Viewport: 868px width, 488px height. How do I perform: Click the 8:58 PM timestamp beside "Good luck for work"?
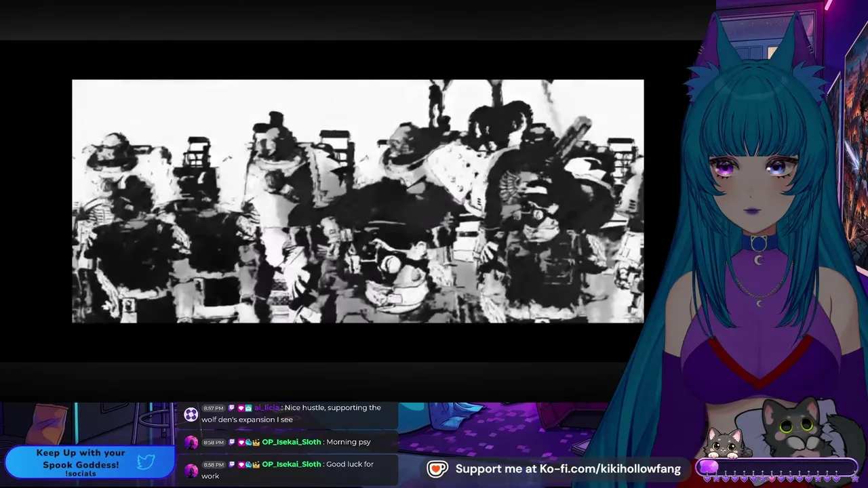pos(214,465)
